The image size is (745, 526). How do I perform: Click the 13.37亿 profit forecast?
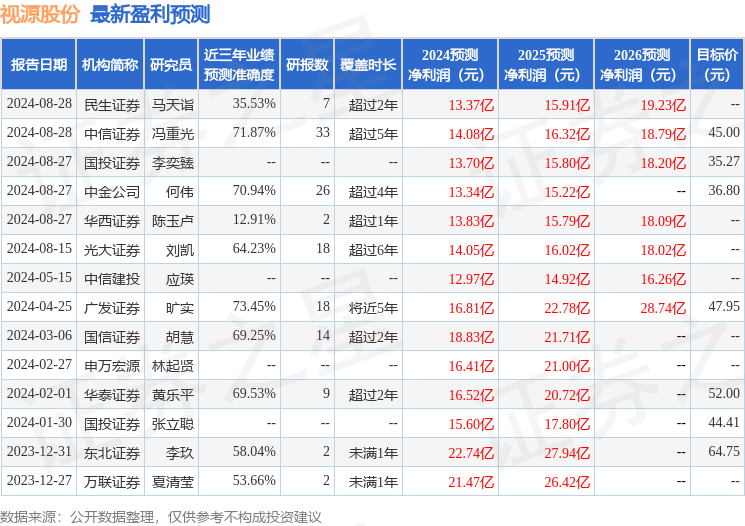pyautogui.click(x=471, y=105)
